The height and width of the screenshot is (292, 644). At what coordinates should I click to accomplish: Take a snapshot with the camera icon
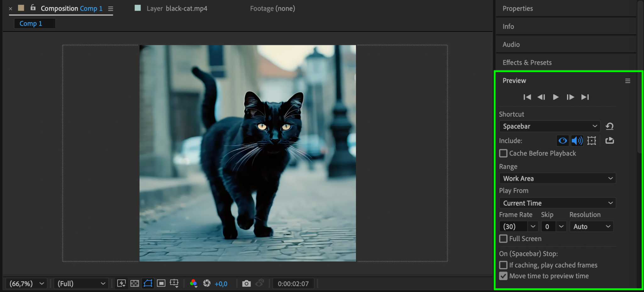(x=246, y=284)
